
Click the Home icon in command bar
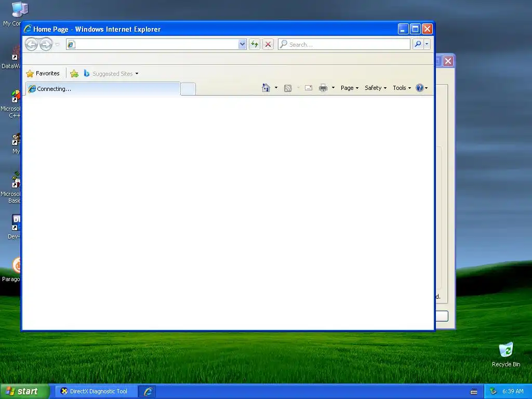266,88
